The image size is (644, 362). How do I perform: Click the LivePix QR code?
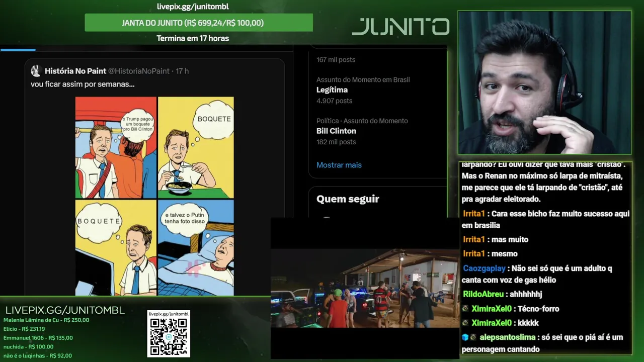point(169,337)
